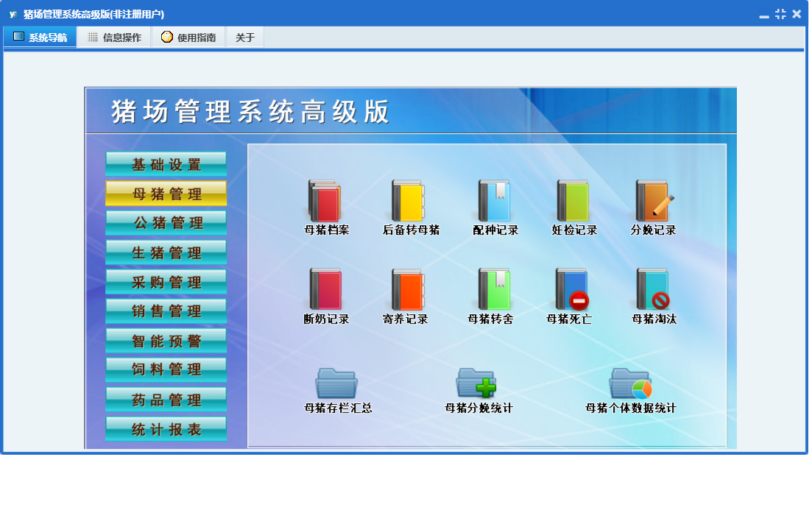Go to 公猪管理 section
The height and width of the screenshot is (532, 809).
tap(166, 223)
